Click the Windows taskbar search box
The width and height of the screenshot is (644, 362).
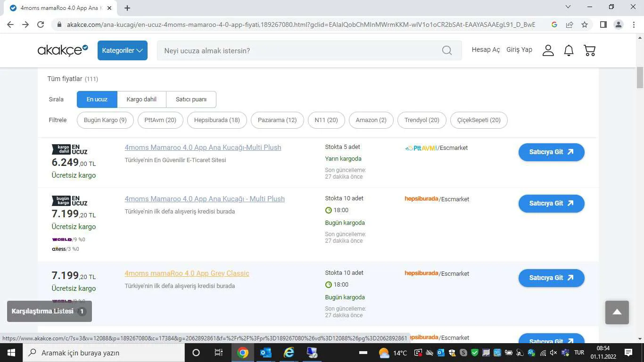coord(103,353)
